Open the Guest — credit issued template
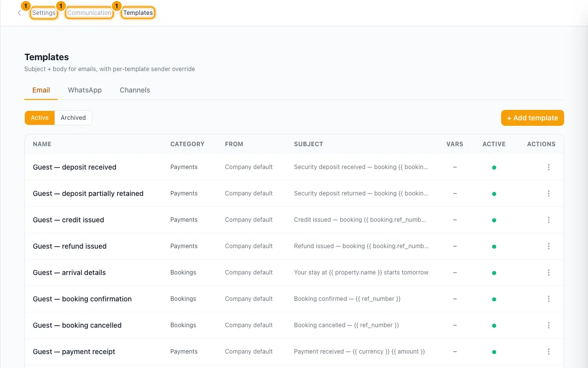Screen dimensions: 588x368 [68, 220]
